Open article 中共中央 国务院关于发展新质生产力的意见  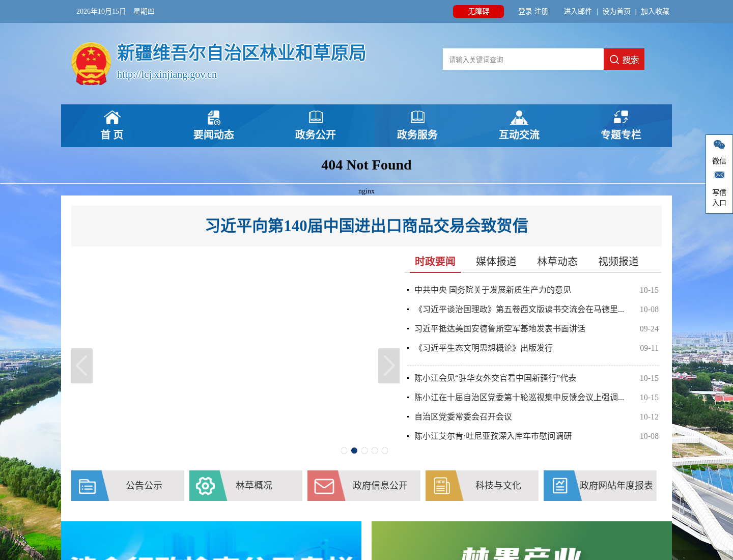click(493, 290)
